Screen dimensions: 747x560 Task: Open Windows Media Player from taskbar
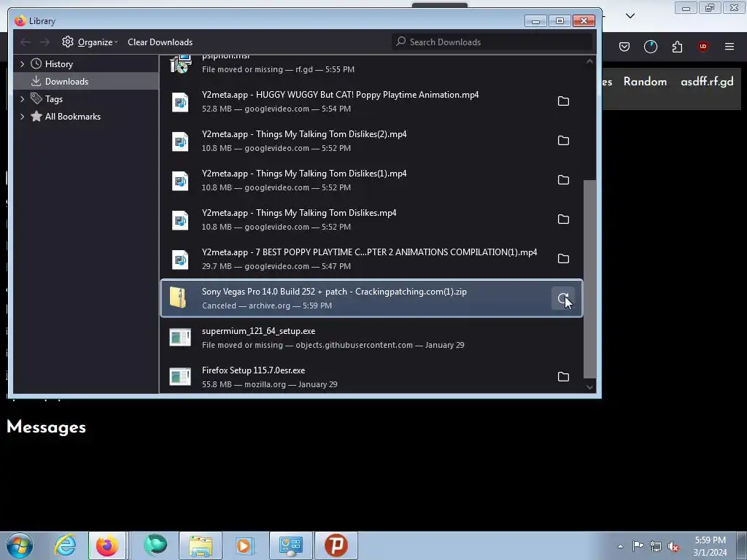click(x=244, y=545)
